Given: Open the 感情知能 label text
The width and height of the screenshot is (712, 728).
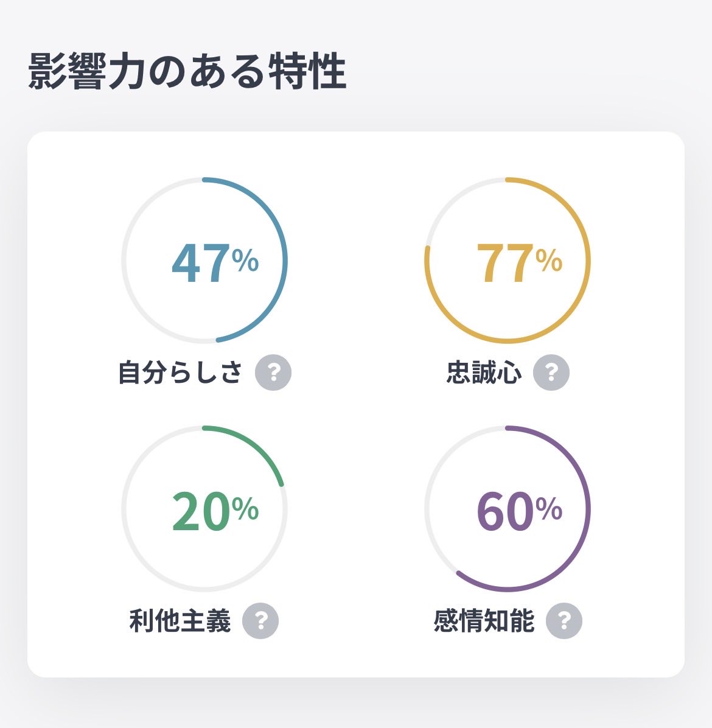Looking at the screenshot, I should (x=484, y=621).
